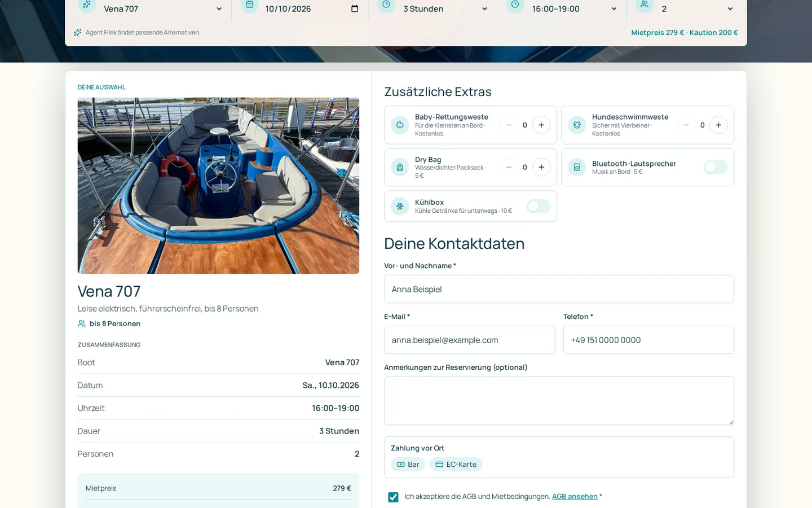Click the Vena 707 boat photo
The width and height of the screenshot is (812, 508).
218,186
